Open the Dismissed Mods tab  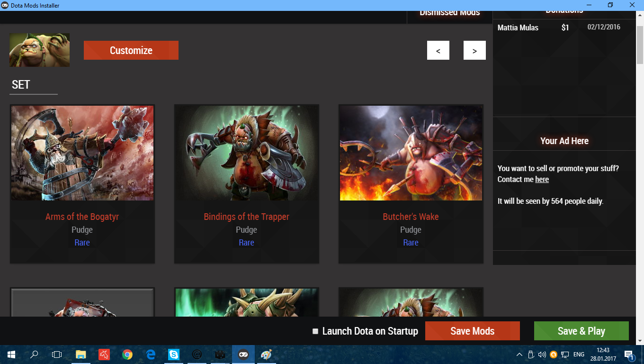pos(450,12)
